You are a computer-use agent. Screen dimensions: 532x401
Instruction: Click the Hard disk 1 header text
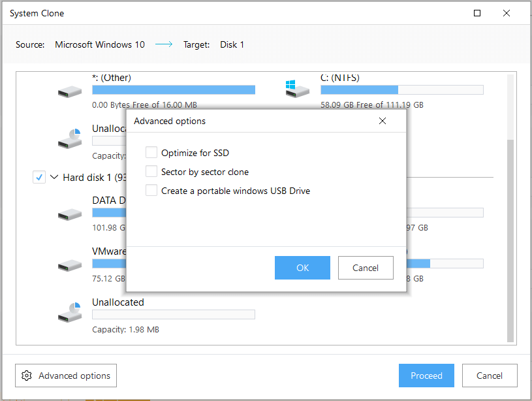tap(95, 177)
